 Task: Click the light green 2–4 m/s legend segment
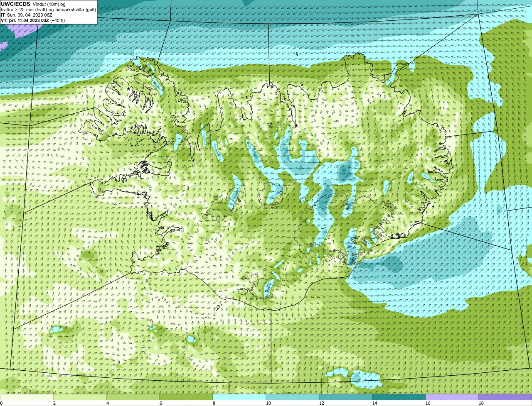coord(80,397)
